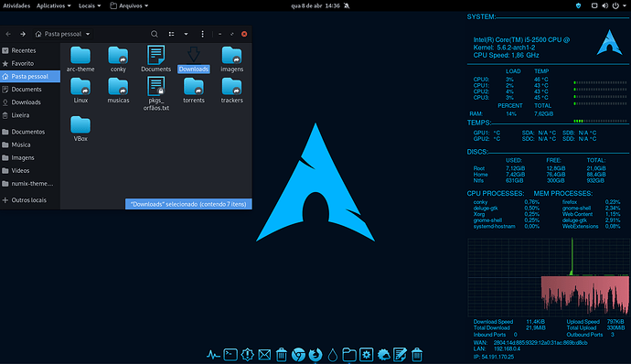Viewport: 631px width, 364px height.
Task: Open the exclamation badge icon in dock
Action: coord(247,355)
